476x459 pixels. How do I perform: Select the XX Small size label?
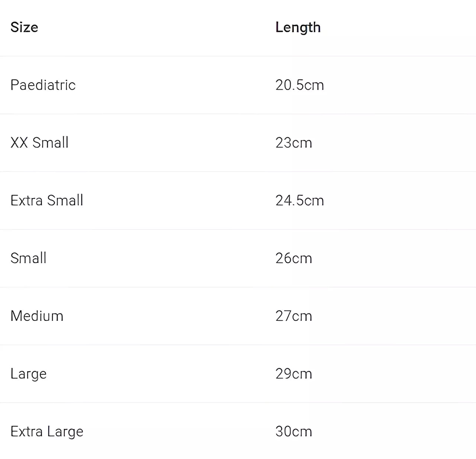pos(39,143)
